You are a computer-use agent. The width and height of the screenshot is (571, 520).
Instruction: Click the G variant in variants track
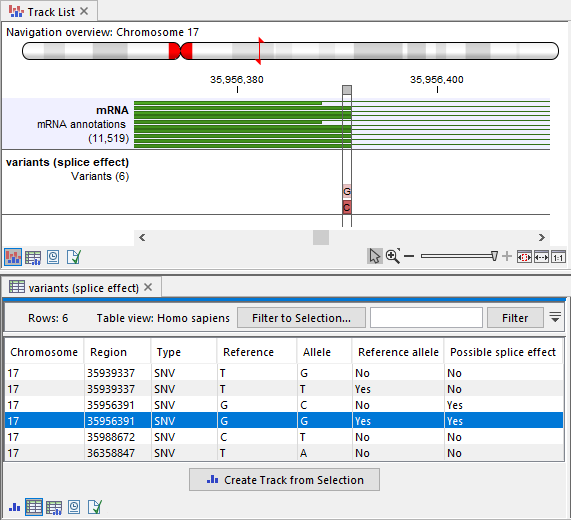point(347,191)
